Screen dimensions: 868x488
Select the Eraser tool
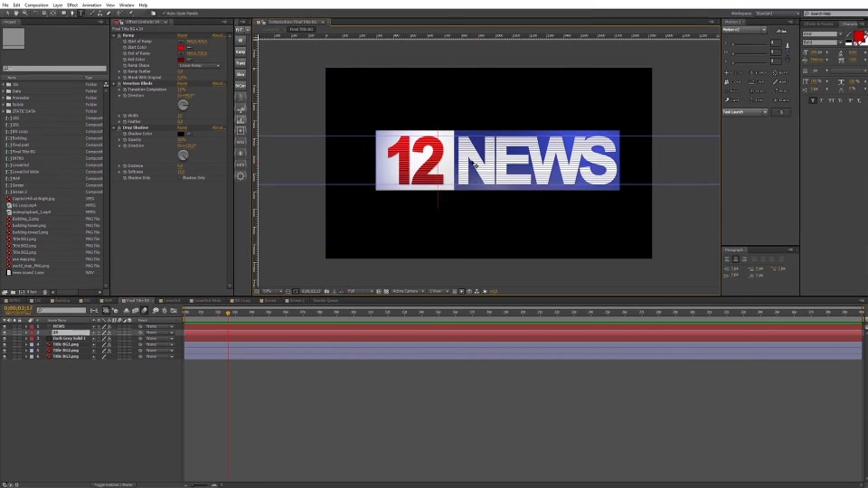[x=108, y=14]
